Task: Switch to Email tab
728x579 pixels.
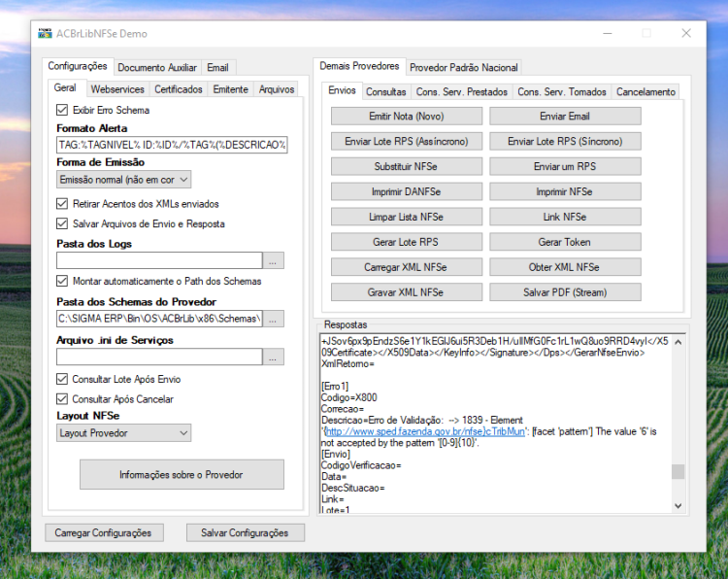Action: tap(217, 68)
